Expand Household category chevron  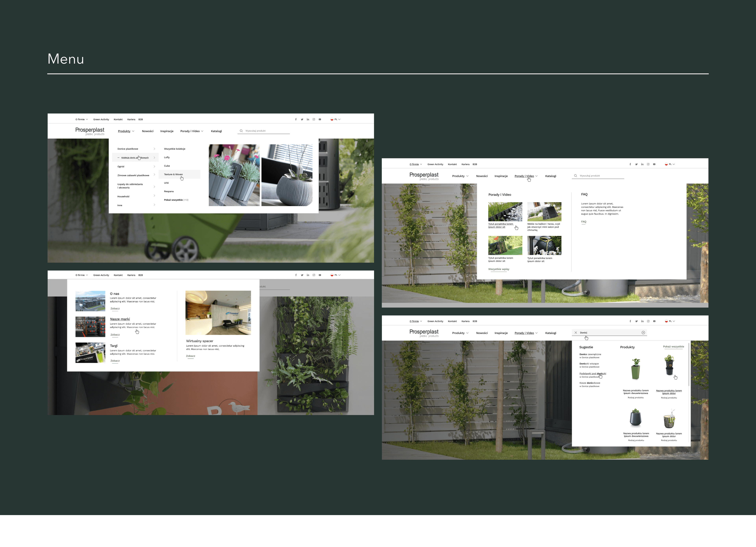pyautogui.click(x=154, y=196)
